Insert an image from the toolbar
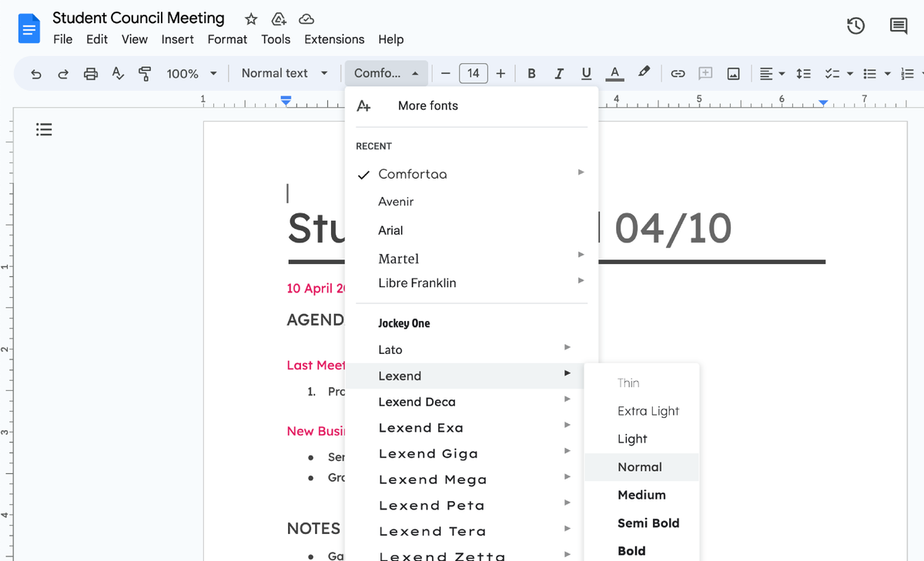 [733, 74]
